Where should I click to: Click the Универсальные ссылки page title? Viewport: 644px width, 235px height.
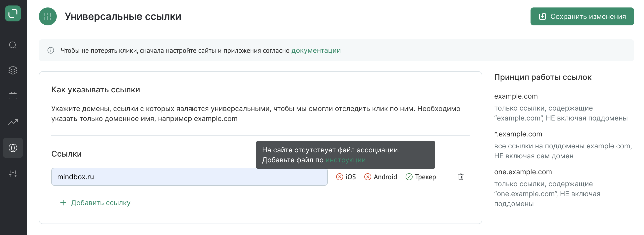pos(123,16)
